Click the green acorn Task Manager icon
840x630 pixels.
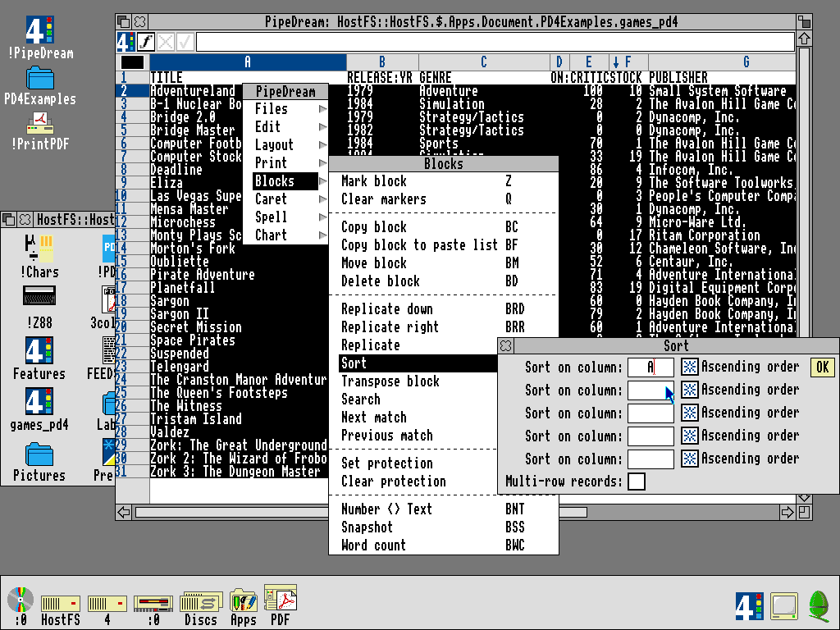819,605
